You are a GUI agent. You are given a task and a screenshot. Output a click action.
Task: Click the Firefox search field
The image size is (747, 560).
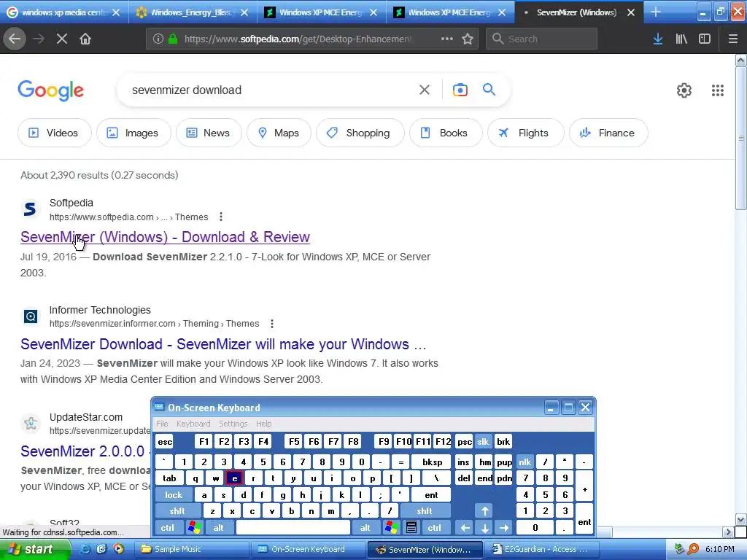pyautogui.click(x=542, y=39)
